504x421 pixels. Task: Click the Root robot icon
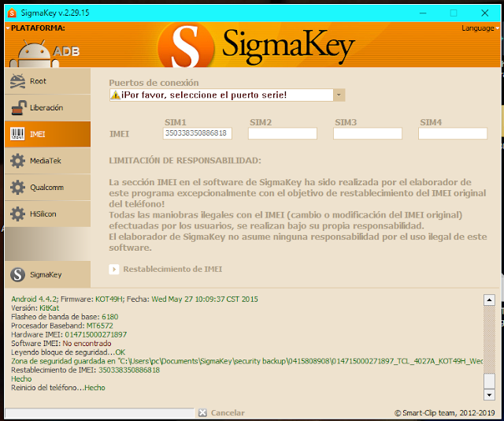[x=17, y=81]
